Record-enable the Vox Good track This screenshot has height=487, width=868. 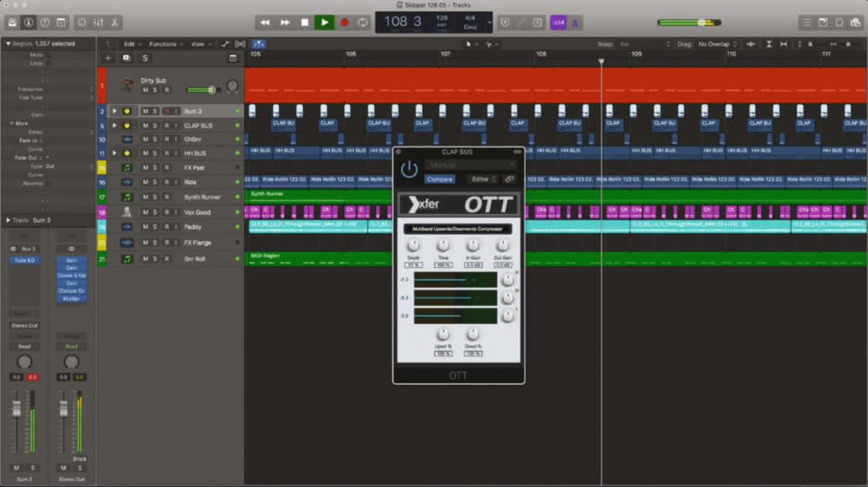click(167, 213)
